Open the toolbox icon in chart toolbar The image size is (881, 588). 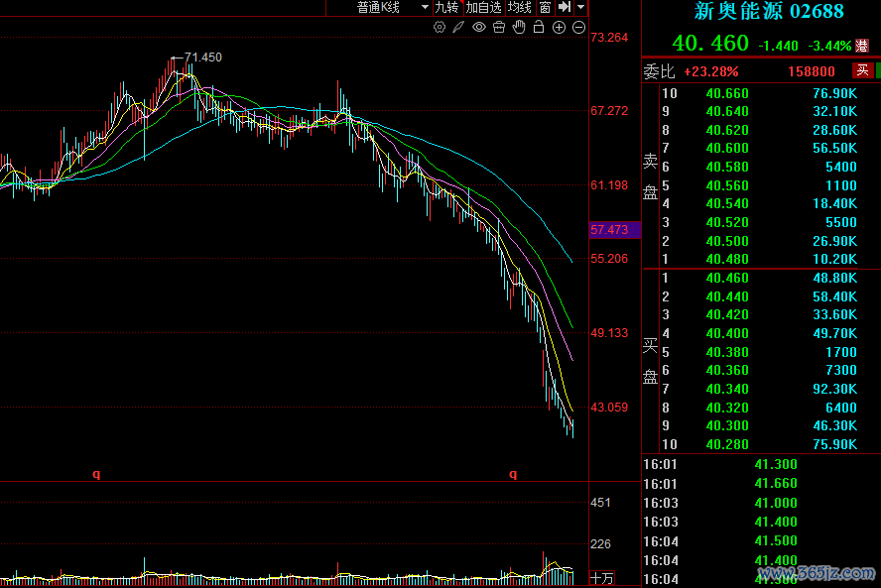[499, 27]
